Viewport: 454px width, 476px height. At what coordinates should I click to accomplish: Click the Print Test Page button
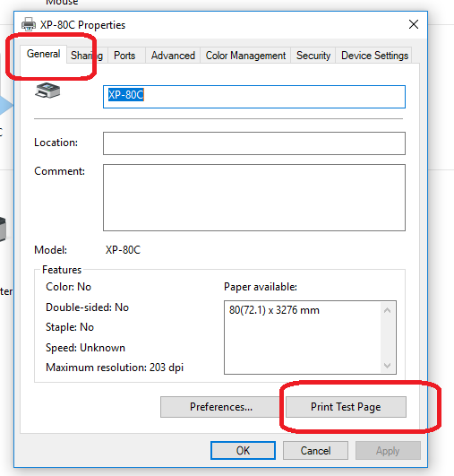pyautogui.click(x=346, y=407)
